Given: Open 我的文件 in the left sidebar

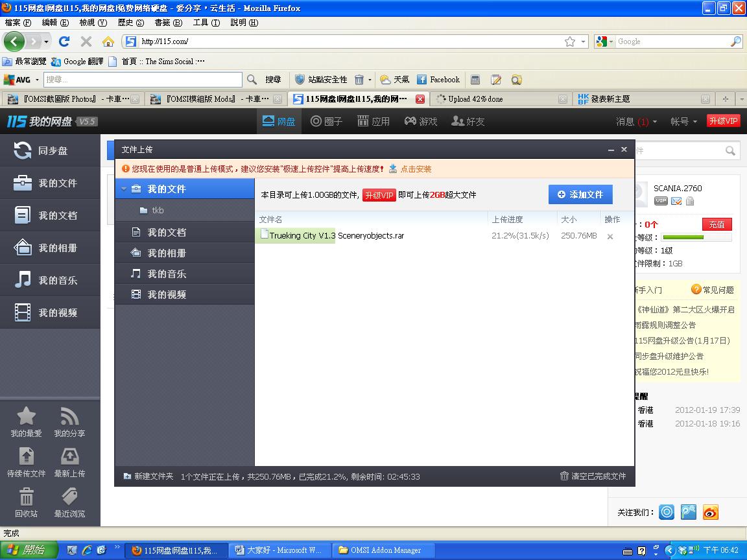Looking at the screenshot, I should pos(50,183).
